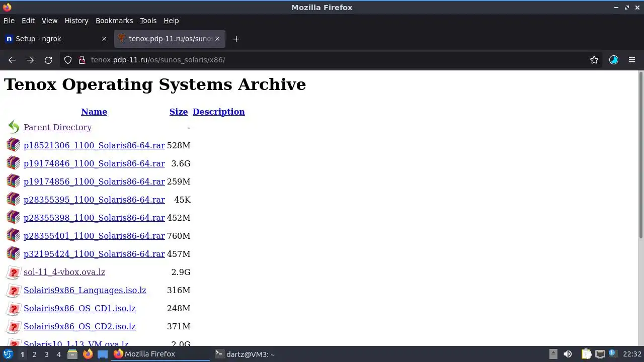Close the Setup - ngrok tab

pos(104,39)
